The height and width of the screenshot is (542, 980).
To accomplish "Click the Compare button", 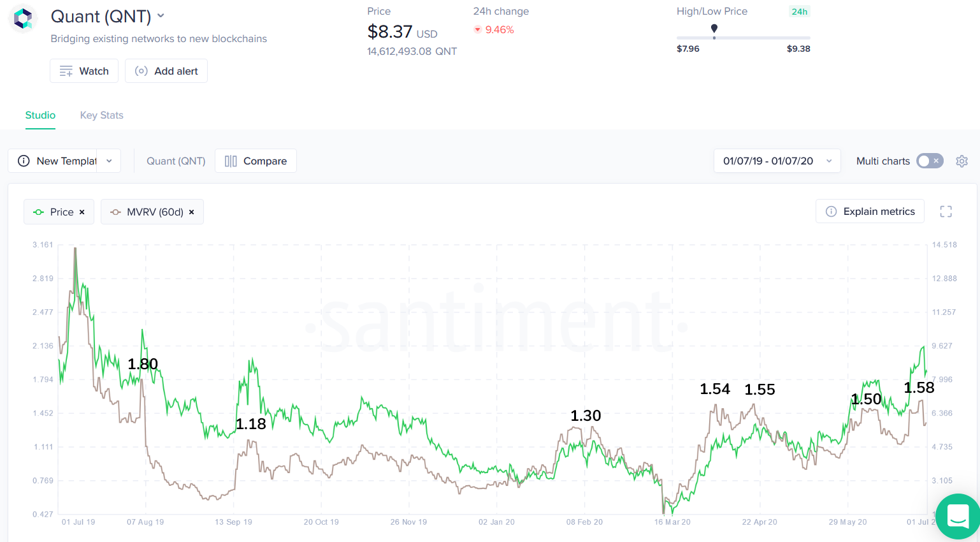I will 256,161.
